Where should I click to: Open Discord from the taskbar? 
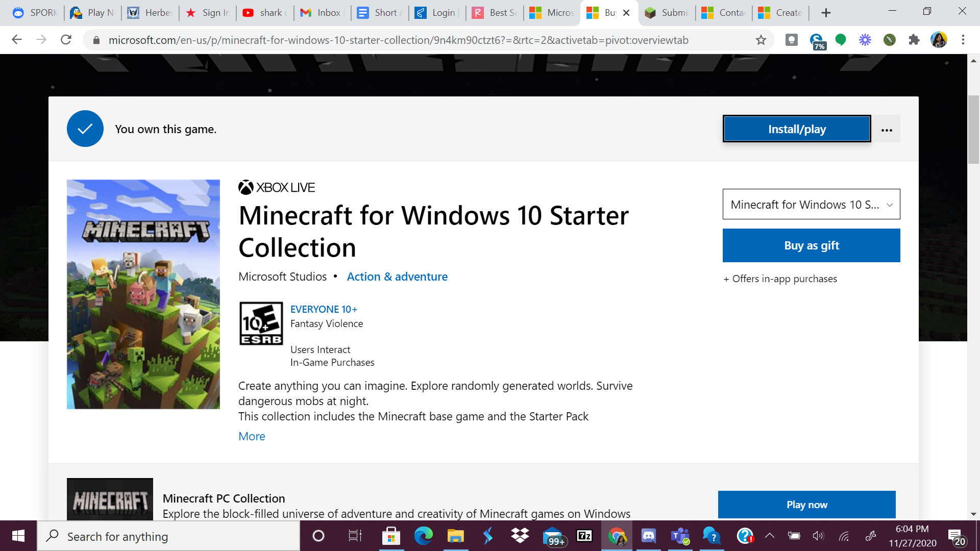[x=648, y=536]
